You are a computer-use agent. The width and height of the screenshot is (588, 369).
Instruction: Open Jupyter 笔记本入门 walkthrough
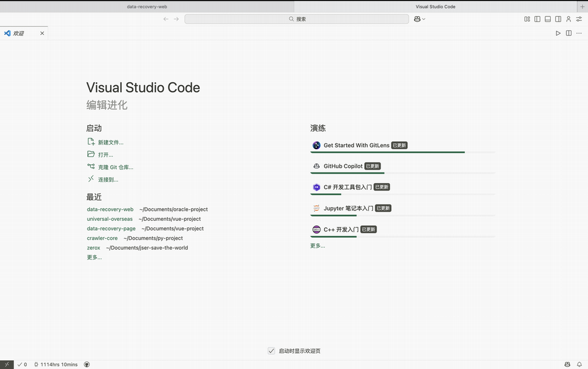tap(403, 209)
